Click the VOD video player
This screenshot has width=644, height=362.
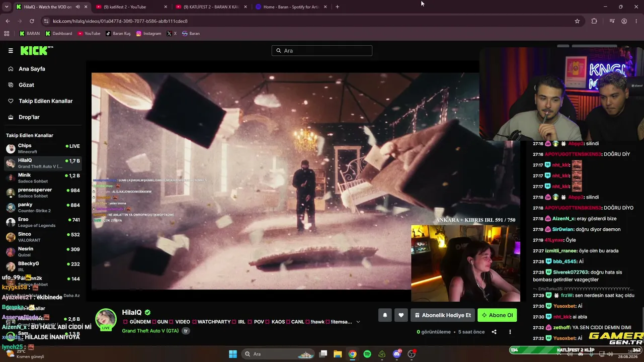coord(306,181)
